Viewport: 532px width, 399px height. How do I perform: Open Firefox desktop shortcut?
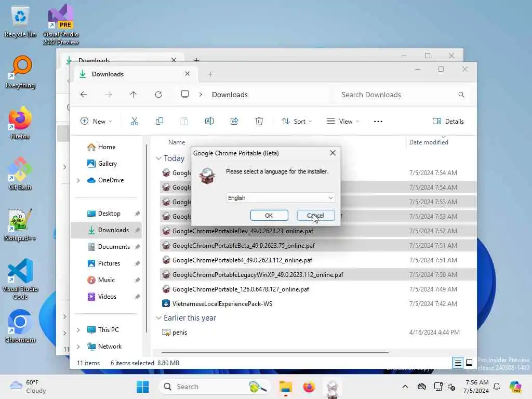(x=20, y=123)
